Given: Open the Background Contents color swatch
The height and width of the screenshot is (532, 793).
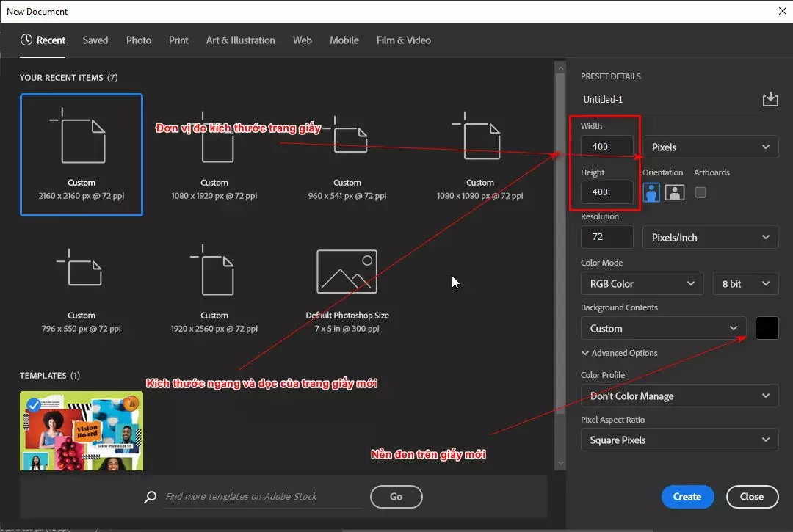Looking at the screenshot, I should coord(767,328).
